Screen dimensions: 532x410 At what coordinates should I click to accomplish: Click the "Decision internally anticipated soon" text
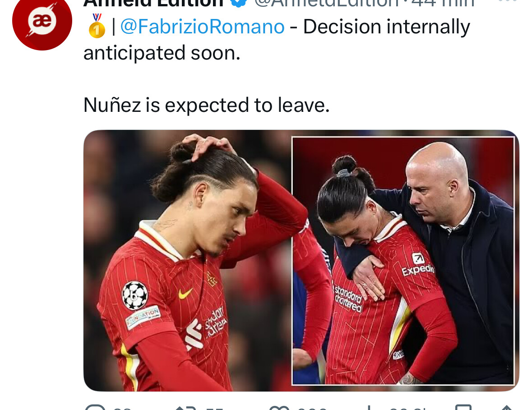tap(277, 40)
